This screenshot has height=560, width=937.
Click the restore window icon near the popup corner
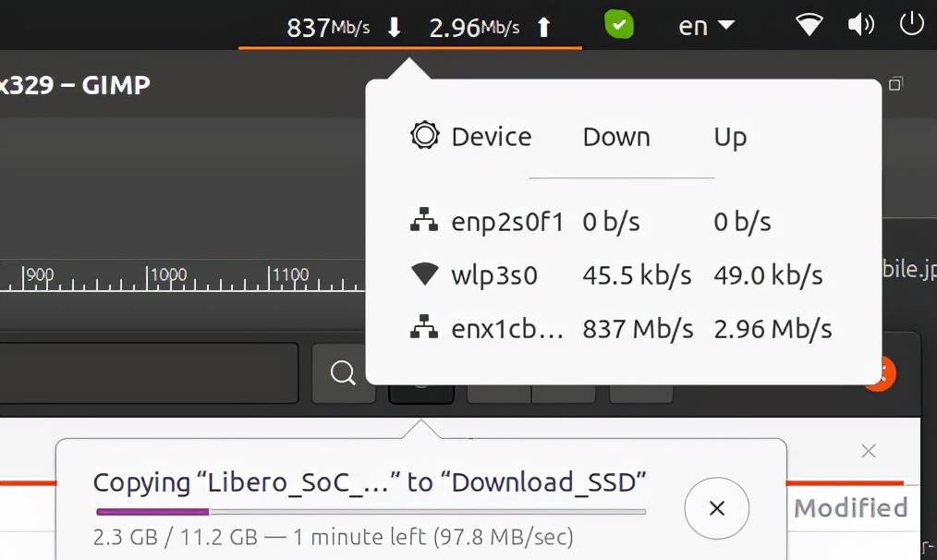tap(894, 83)
